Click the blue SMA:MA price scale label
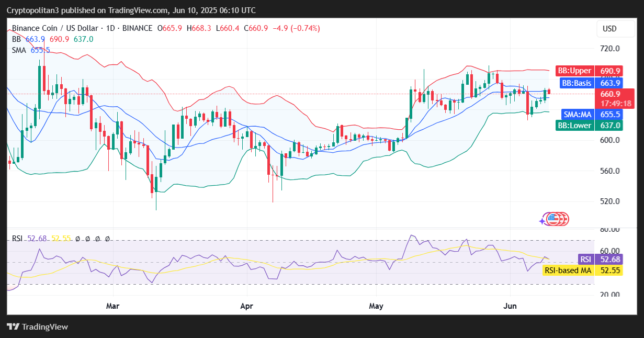 [592, 114]
